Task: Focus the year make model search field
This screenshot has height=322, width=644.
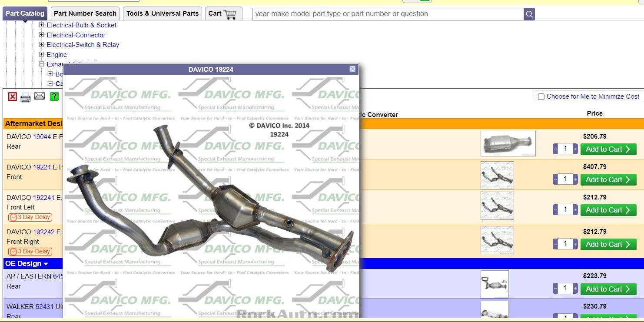Action: point(388,14)
